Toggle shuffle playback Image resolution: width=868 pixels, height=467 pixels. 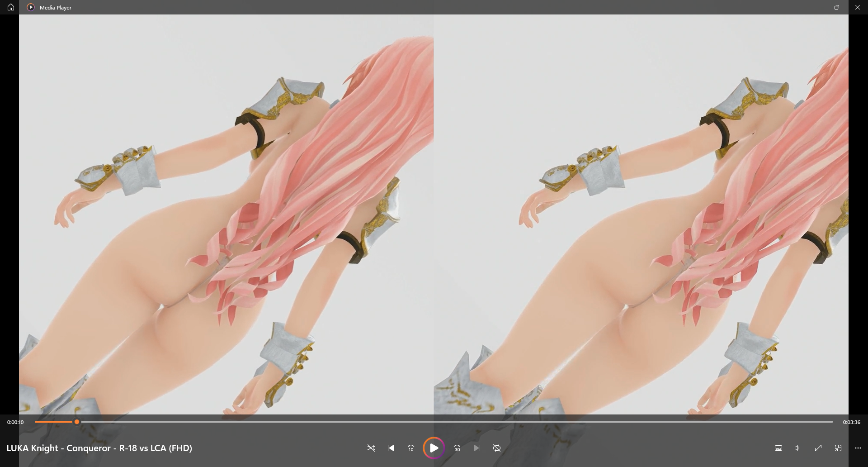pos(371,448)
